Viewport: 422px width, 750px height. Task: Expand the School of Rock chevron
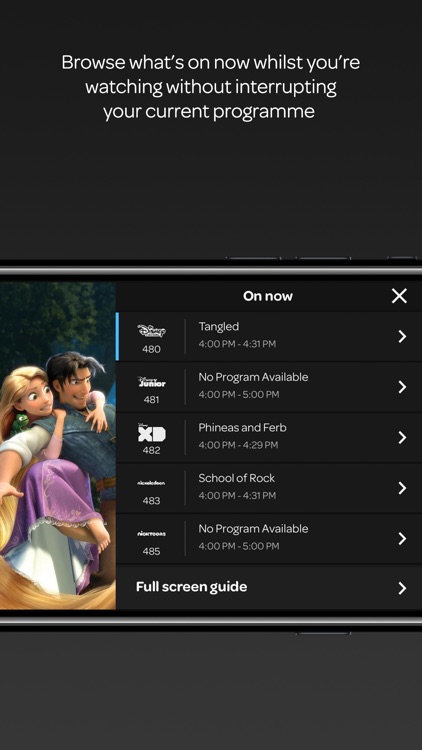coord(402,488)
